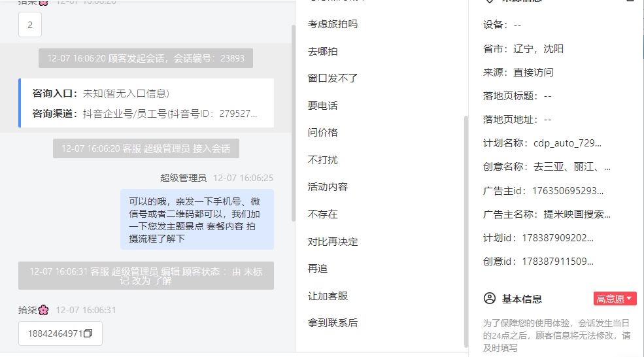Image resolution: width=644 pixels, height=357 pixels.
Task: Select quick reply 窗口发不了
Action: click(333, 78)
